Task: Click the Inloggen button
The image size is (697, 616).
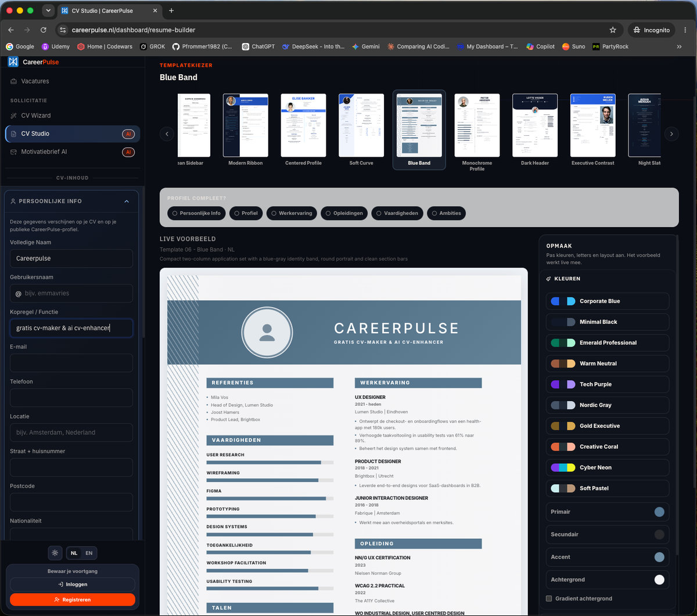Action: tap(73, 584)
